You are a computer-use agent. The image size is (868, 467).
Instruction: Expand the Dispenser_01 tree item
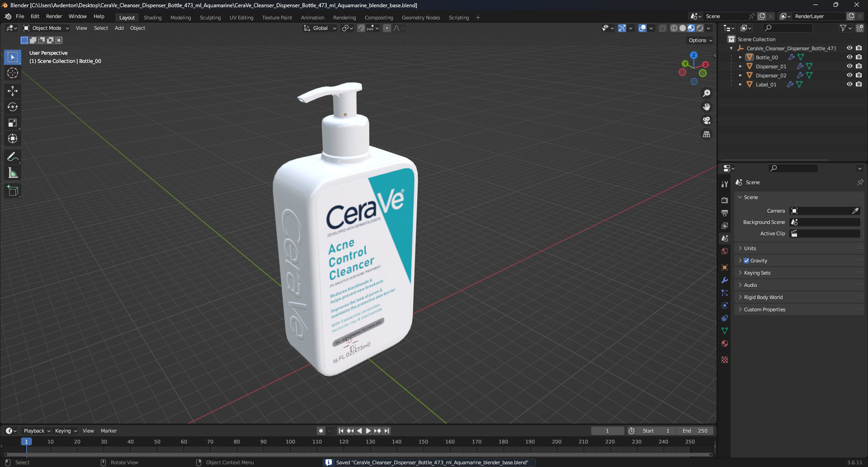pyautogui.click(x=740, y=67)
